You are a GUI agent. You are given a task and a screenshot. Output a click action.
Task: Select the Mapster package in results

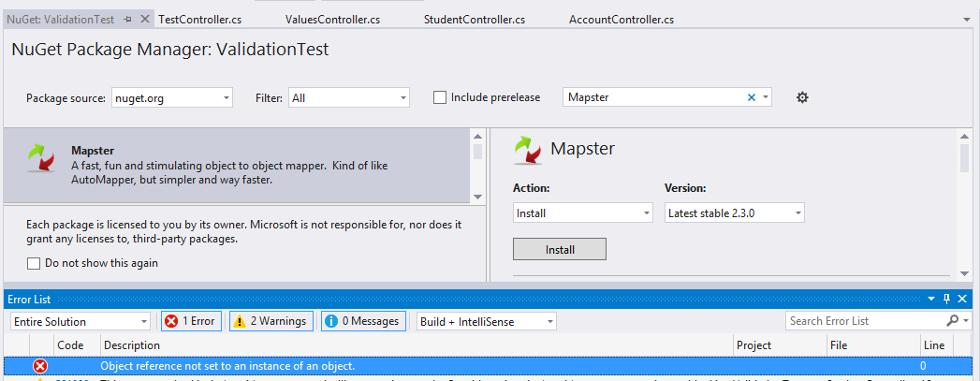point(237,166)
